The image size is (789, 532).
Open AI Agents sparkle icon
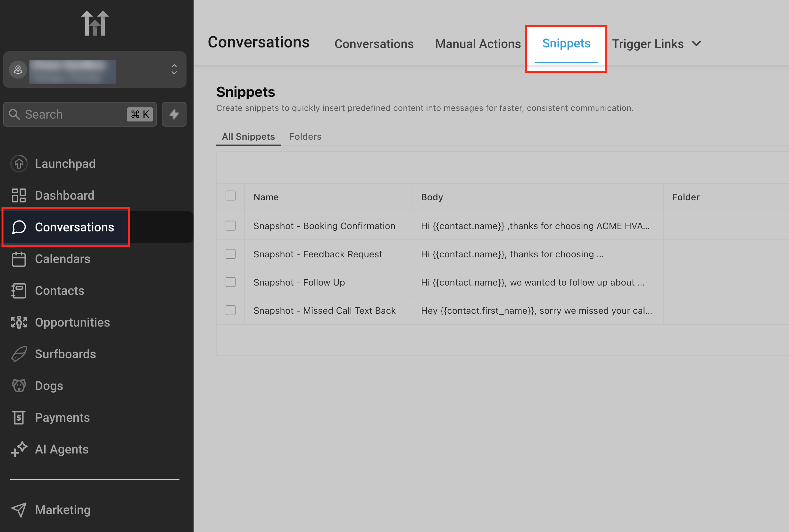point(19,449)
